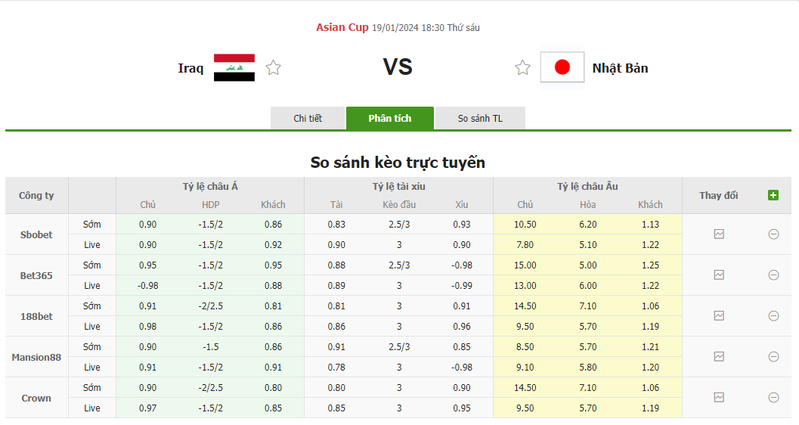Open odds change chart for Crown
Viewport: 799px width, 425px height.
[x=718, y=397]
